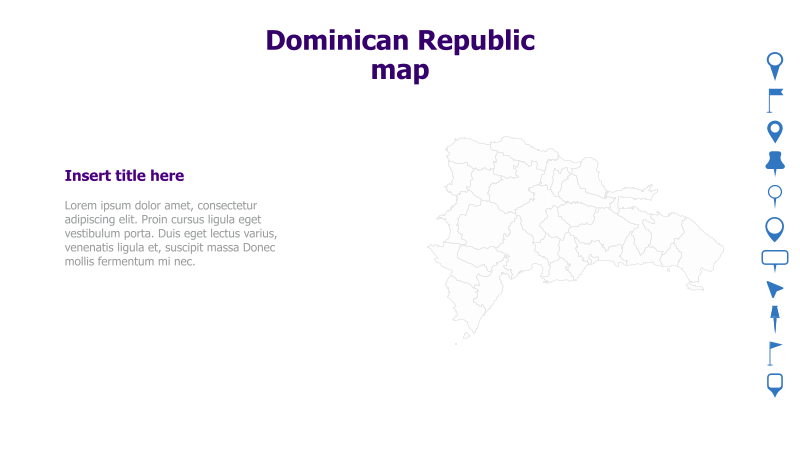Image resolution: width=800 pixels, height=450 pixels.
Task: Select the slim upright pushpin icon
Action: pyautogui.click(x=774, y=319)
